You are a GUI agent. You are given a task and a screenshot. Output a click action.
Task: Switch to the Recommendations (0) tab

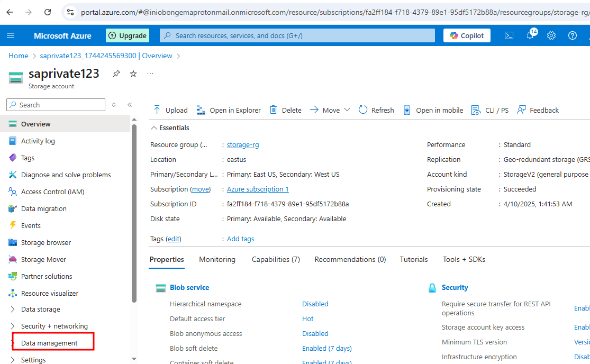pos(350,259)
